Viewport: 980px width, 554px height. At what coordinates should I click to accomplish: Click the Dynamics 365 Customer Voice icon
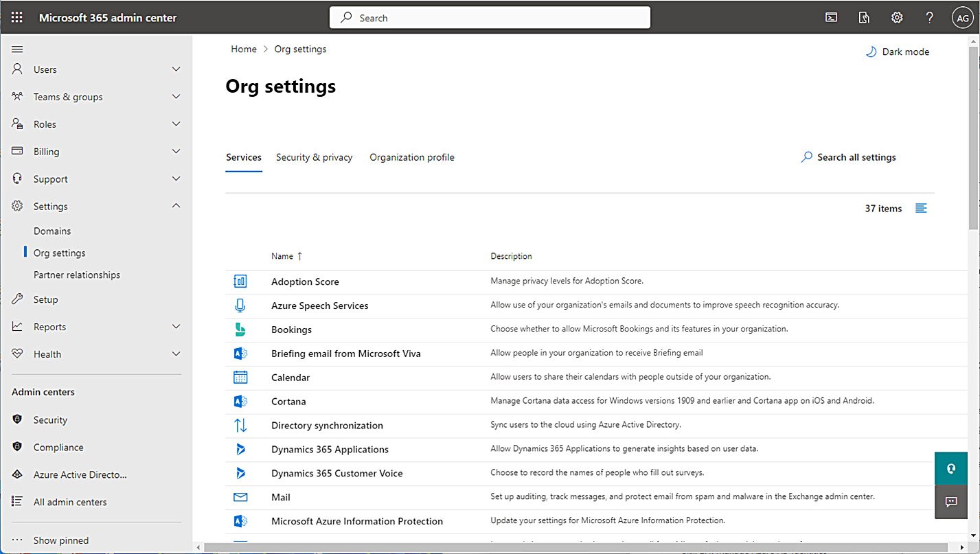pos(240,473)
